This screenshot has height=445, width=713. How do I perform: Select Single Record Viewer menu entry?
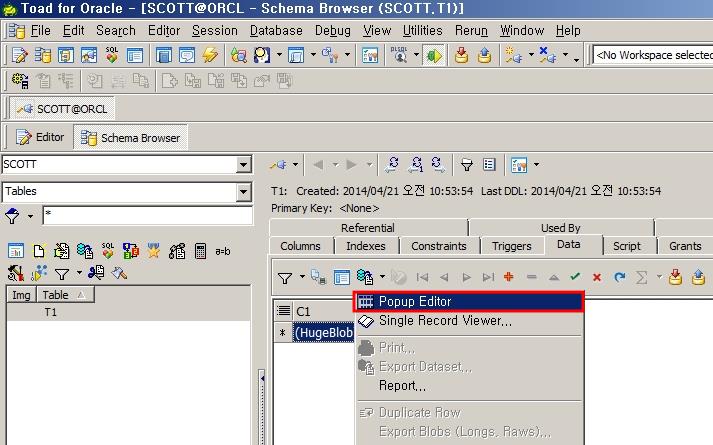point(445,321)
